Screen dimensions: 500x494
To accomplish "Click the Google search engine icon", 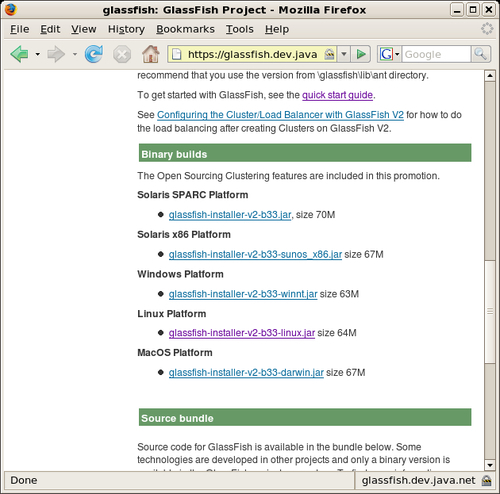I will [x=387, y=54].
